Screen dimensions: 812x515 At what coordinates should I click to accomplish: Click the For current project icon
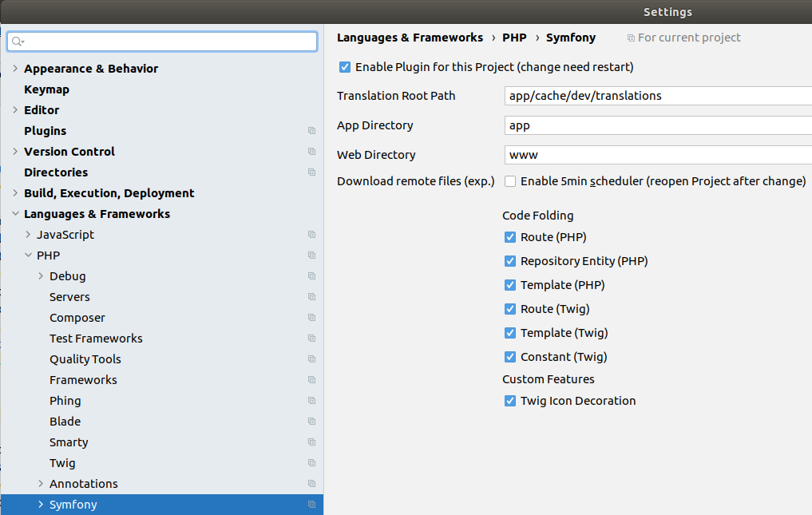(631, 38)
